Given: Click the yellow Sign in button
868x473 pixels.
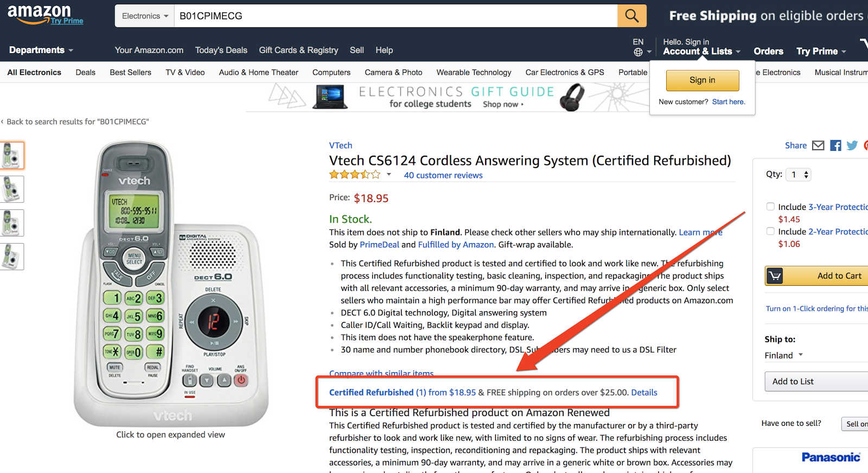Looking at the screenshot, I should (703, 80).
